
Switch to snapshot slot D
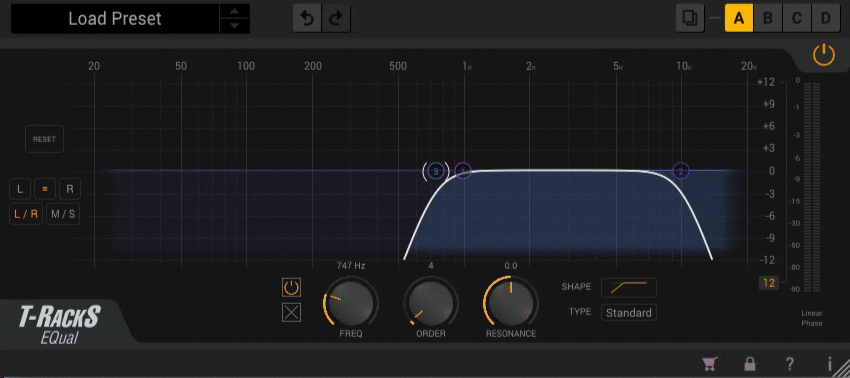[825, 18]
